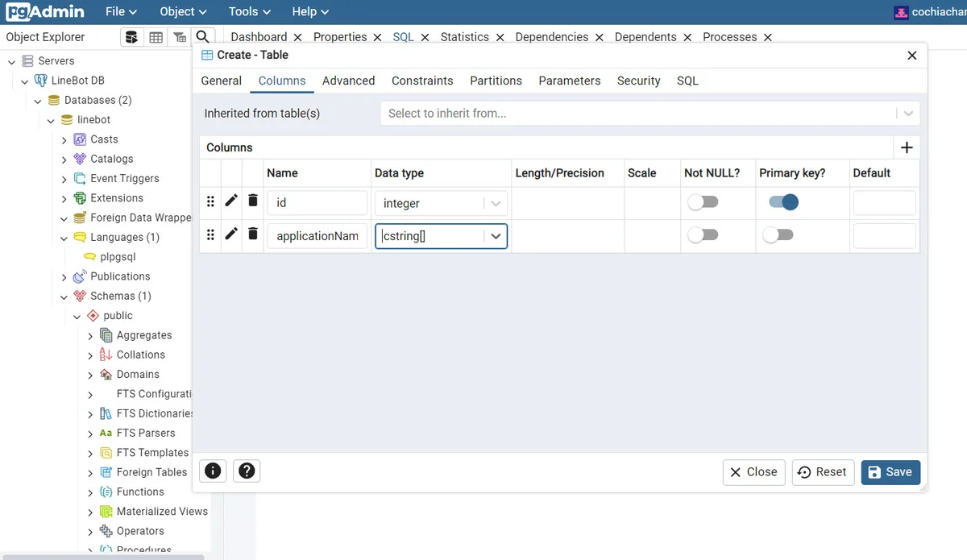Switch to the Security tab

click(x=638, y=81)
